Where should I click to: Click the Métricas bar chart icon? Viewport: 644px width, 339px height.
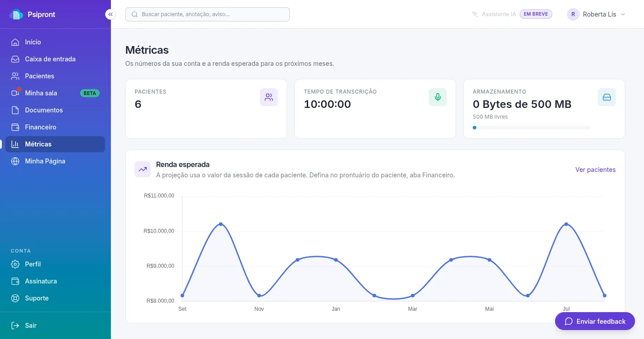pos(15,144)
